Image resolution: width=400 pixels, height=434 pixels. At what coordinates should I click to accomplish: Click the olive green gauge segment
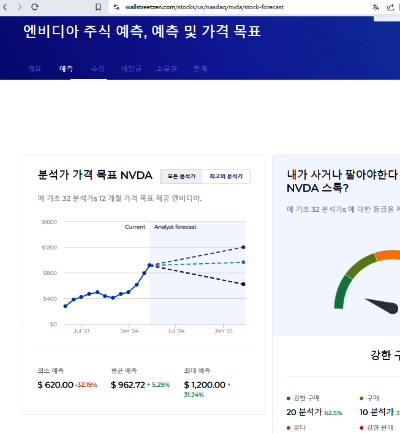pyautogui.click(x=362, y=265)
